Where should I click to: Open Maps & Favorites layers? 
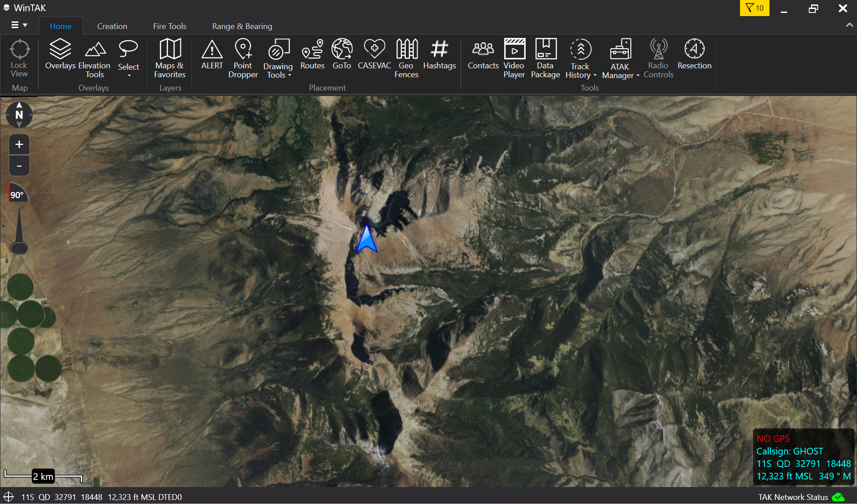[170, 58]
